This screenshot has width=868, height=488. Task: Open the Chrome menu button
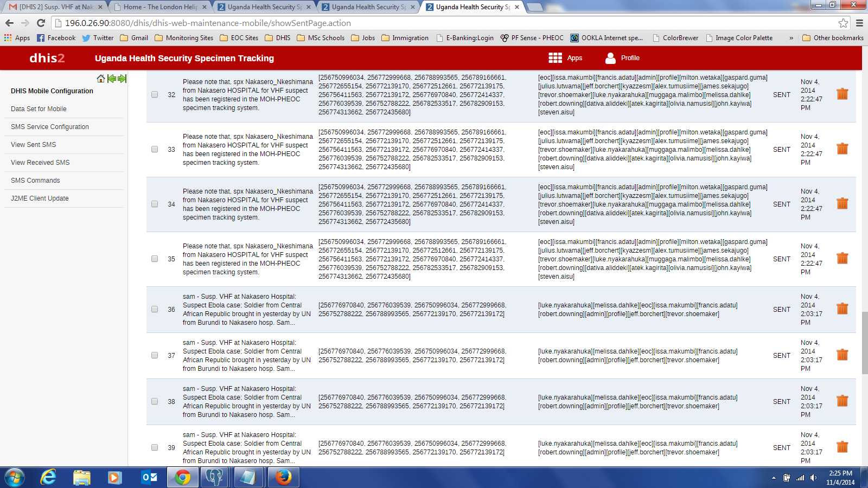(x=859, y=23)
